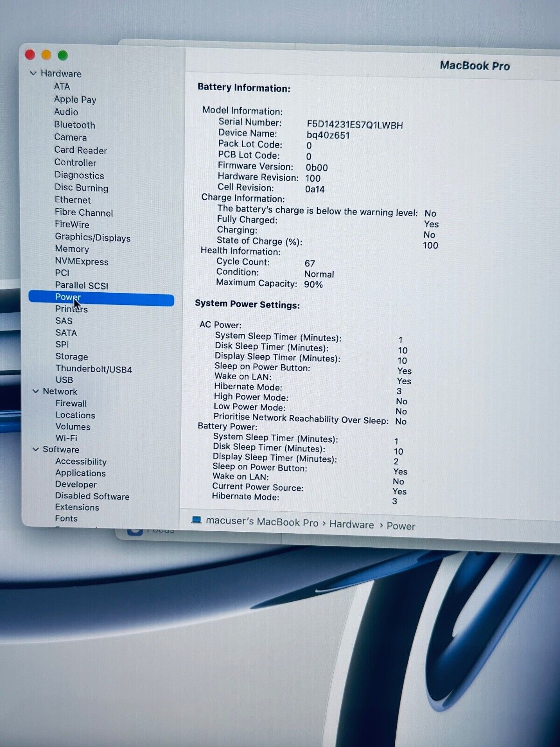This screenshot has width=560, height=747.
Task: Click the laptop icon in path bar
Action: click(x=196, y=520)
